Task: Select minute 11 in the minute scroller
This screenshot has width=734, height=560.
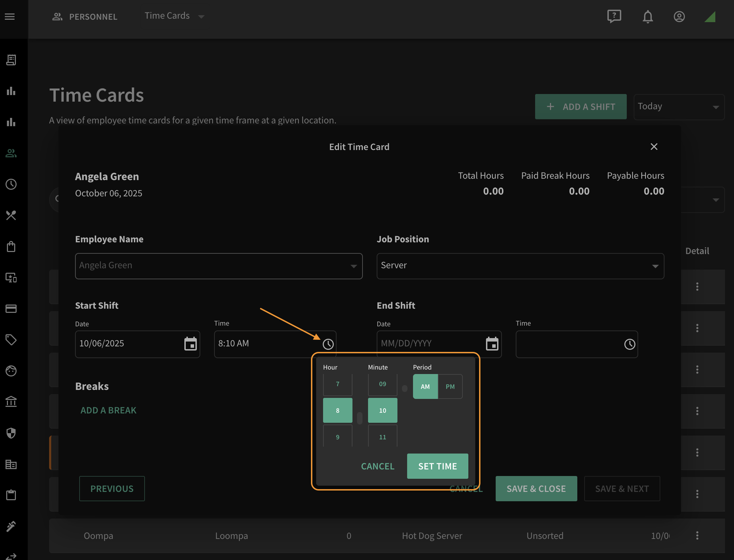Action: tap(383, 436)
